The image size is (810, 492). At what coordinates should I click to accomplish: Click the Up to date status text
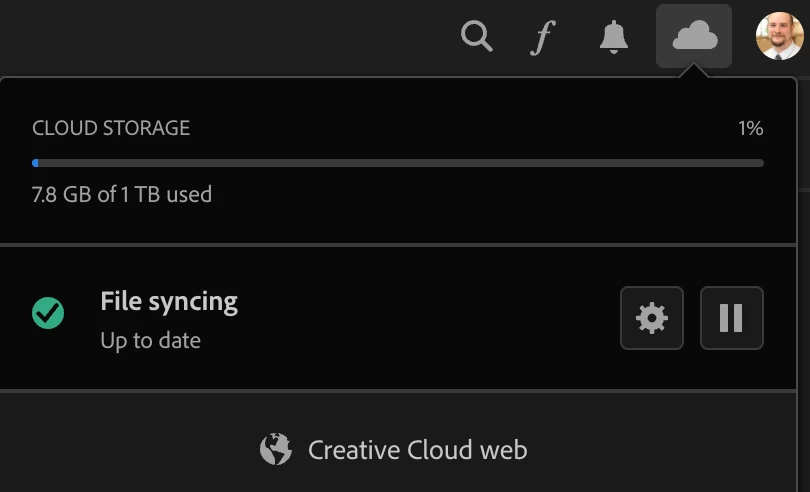pyautogui.click(x=150, y=341)
